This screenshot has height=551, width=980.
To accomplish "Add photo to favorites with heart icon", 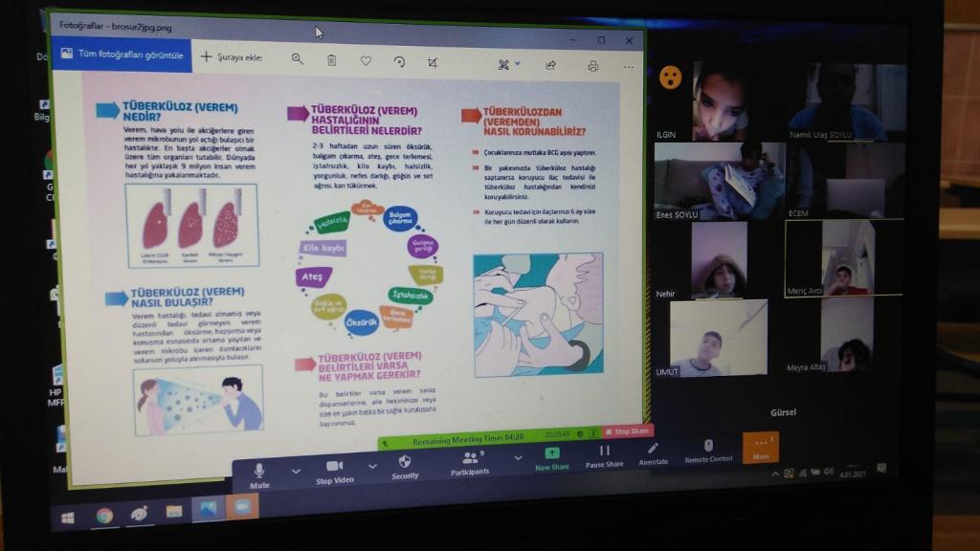I will (x=366, y=60).
